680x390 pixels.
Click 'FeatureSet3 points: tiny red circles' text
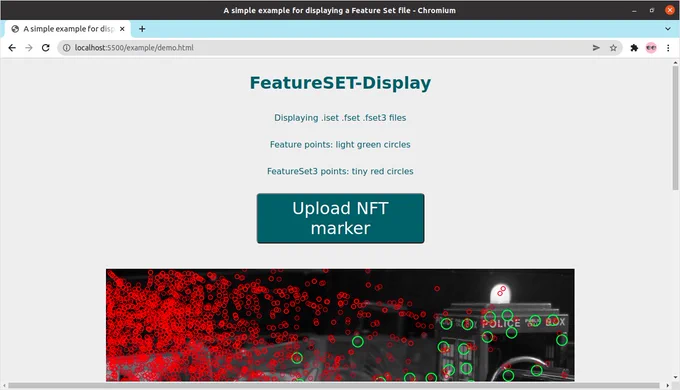click(x=340, y=171)
